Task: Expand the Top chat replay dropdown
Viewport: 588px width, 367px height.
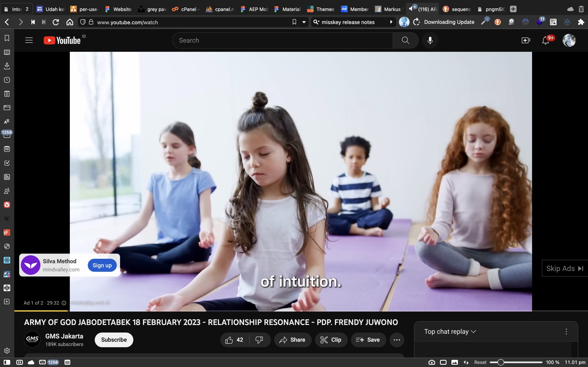Action: tap(450, 332)
